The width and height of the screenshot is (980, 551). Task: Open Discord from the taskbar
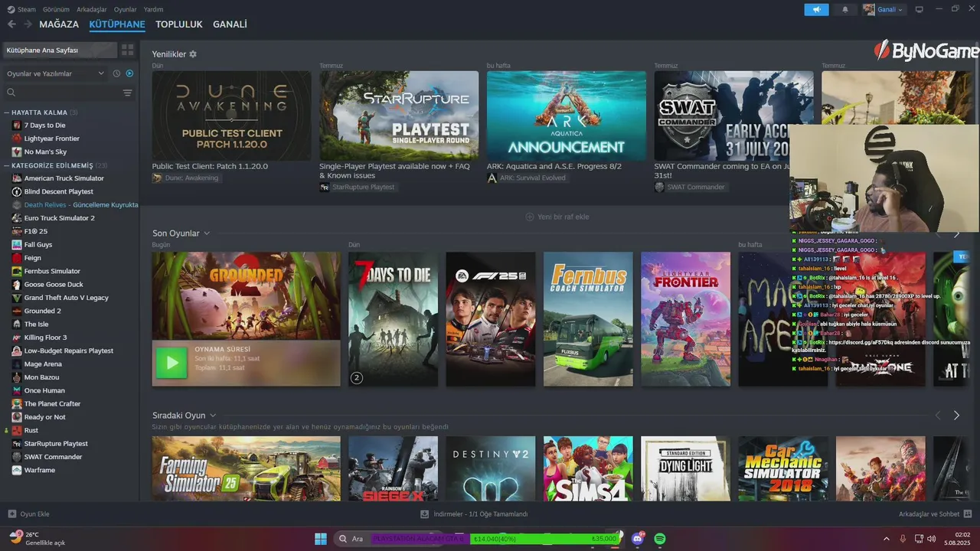click(638, 539)
